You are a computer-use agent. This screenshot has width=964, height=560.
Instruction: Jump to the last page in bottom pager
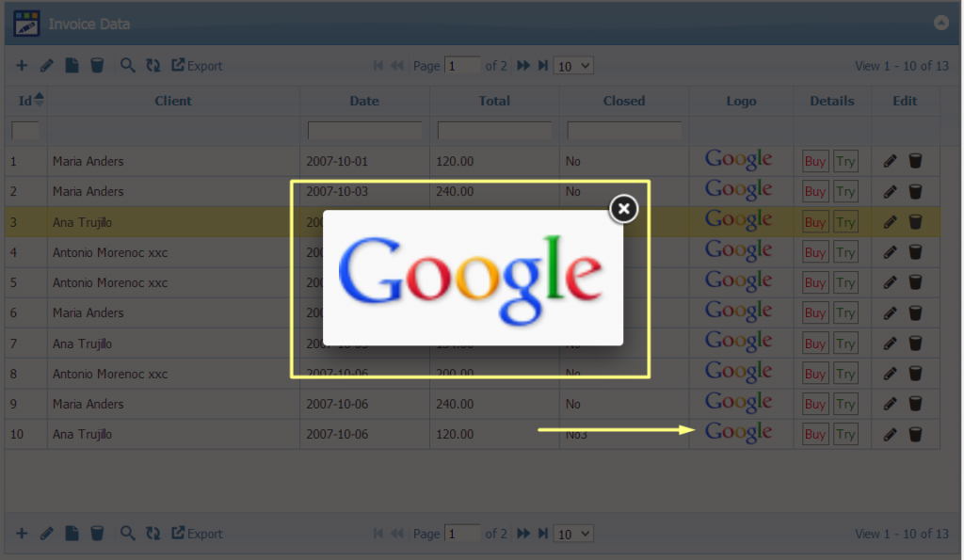(x=543, y=533)
